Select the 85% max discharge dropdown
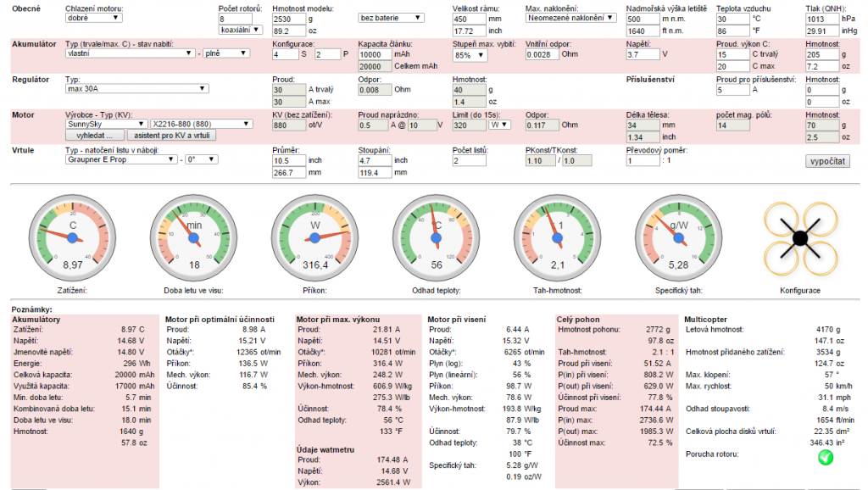 tap(471, 55)
